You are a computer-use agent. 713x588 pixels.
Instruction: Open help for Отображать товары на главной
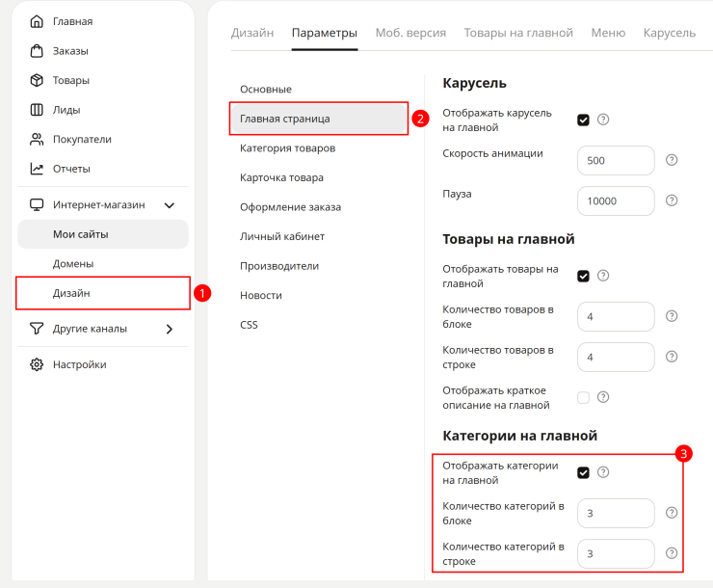pyautogui.click(x=603, y=276)
